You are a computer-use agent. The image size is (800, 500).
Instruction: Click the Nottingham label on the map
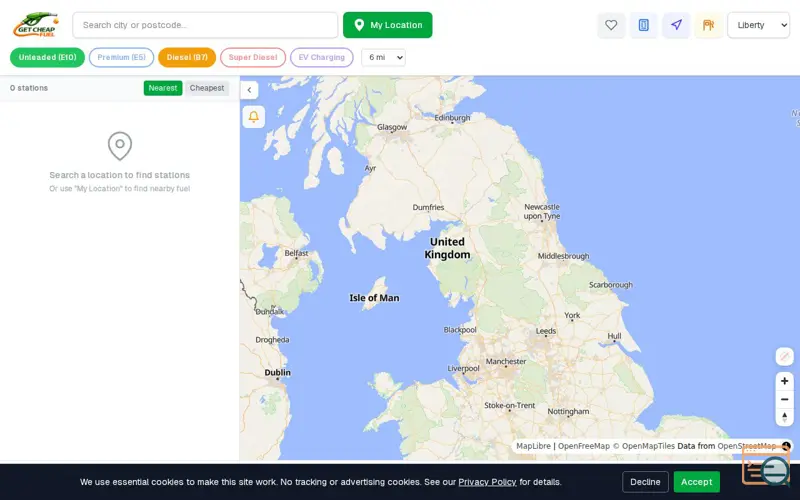[568, 411]
